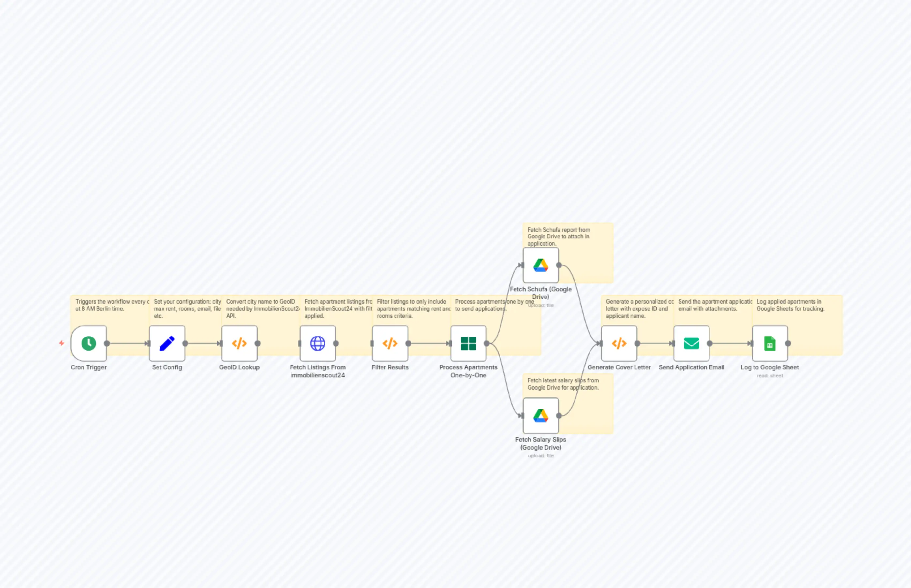Select the Set Config pencil icon
Viewport: 911px width, 588px height.
[x=167, y=343]
